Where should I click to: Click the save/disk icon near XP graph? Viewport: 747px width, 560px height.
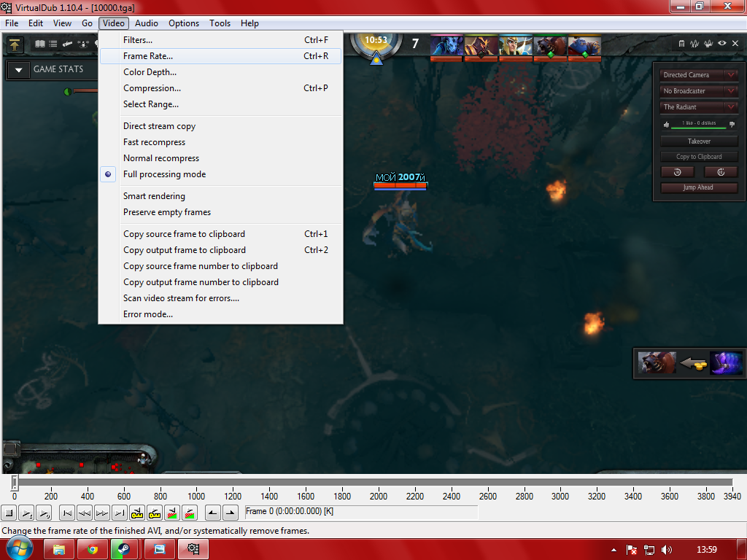(x=681, y=43)
